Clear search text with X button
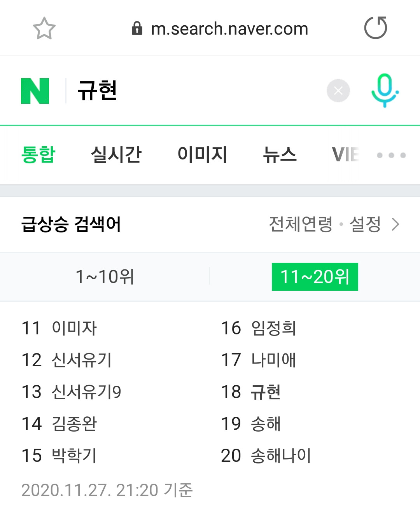 pos(338,91)
